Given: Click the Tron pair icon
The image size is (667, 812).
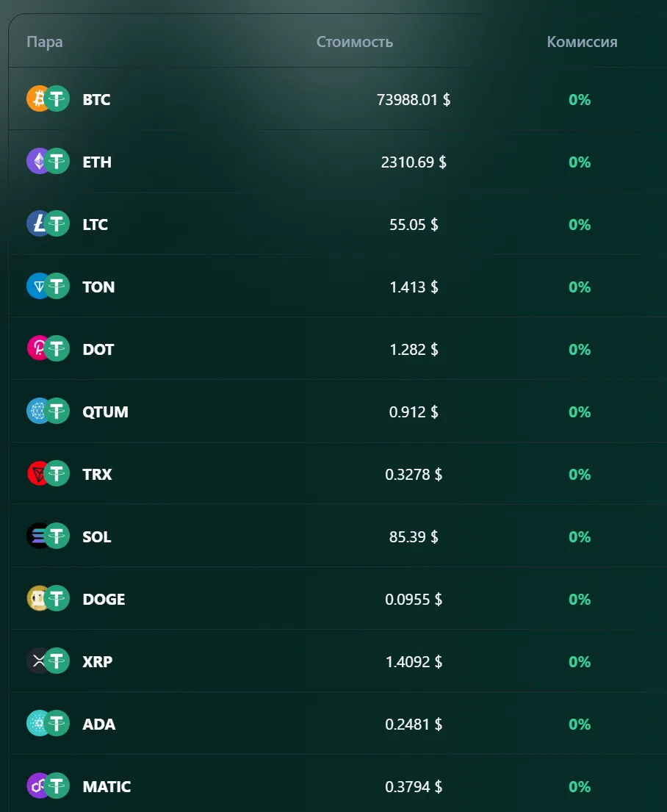Looking at the screenshot, I should 48,473.
